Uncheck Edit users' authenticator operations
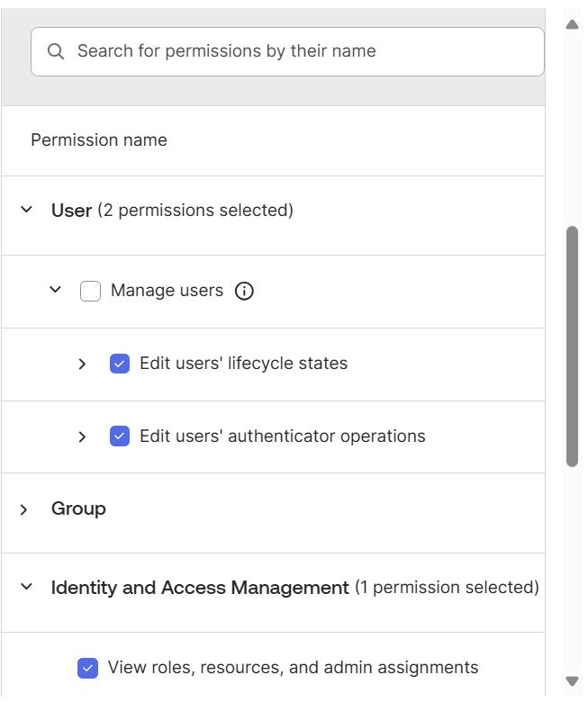Viewport: 588px width, 720px height. (x=120, y=436)
